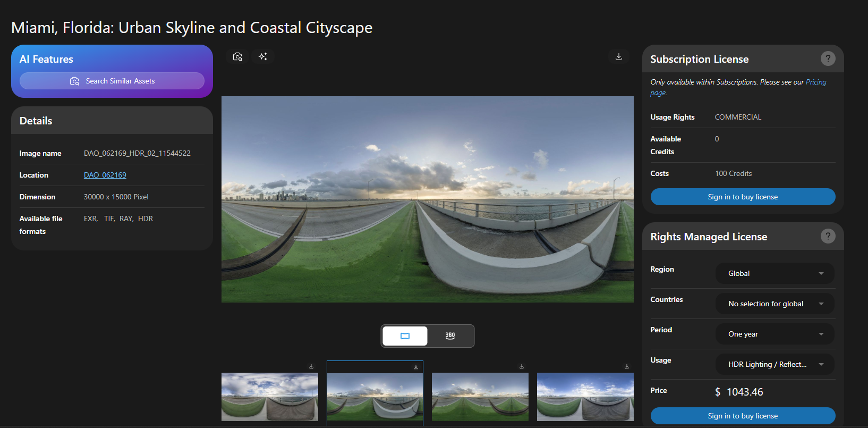Click the AI sparkle icon above preview
This screenshot has height=428, width=868.
click(x=263, y=56)
